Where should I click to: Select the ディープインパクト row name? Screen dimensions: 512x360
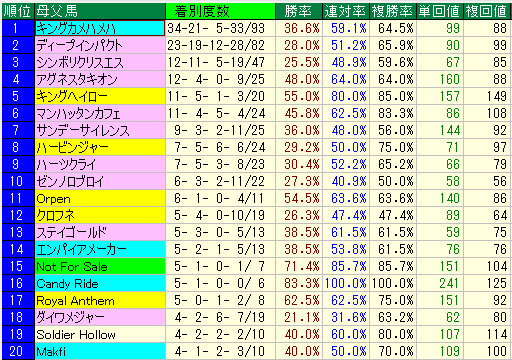pyautogui.click(x=100, y=45)
